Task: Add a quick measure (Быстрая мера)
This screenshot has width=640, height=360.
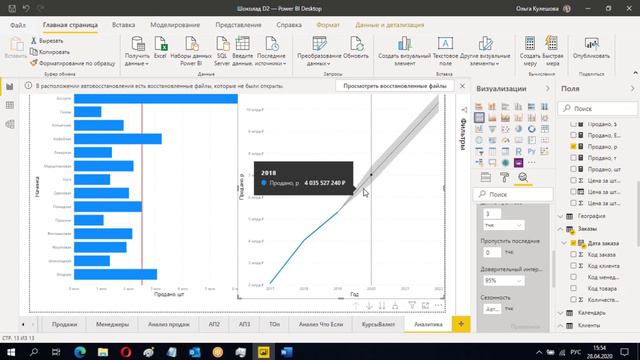Action: [x=552, y=51]
